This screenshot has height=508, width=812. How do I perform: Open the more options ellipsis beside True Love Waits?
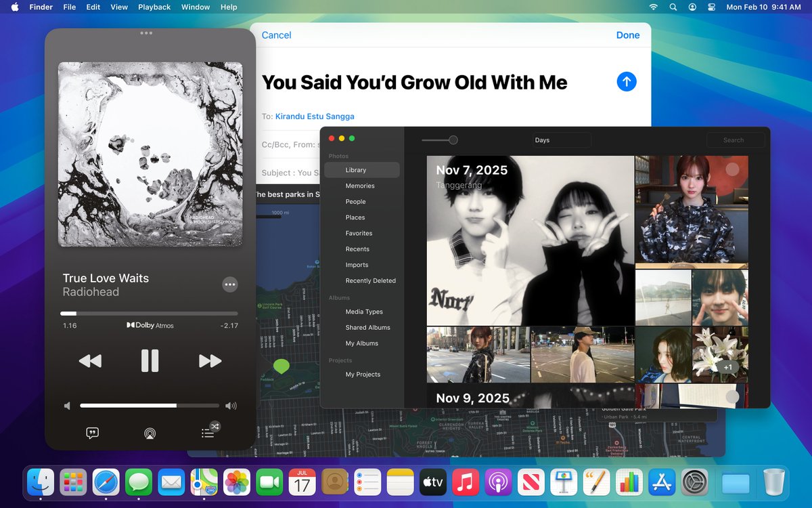click(230, 284)
